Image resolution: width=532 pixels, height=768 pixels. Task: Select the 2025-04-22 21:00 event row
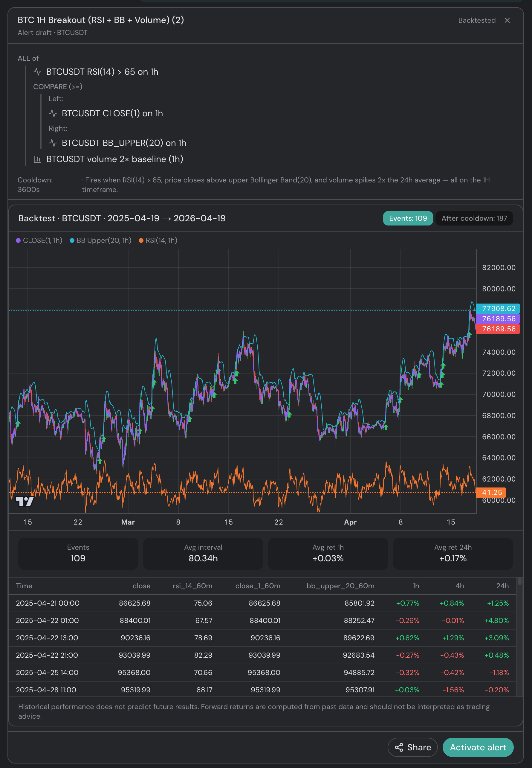[262, 655]
